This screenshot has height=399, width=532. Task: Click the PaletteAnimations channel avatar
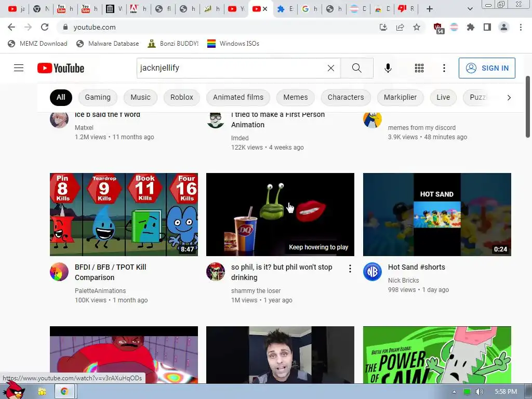[x=59, y=272]
